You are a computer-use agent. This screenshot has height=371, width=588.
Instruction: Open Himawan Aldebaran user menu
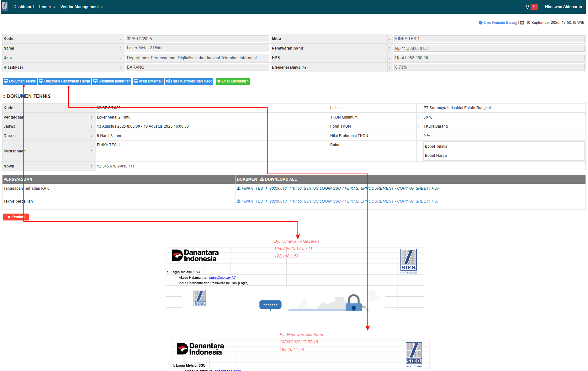tap(563, 7)
